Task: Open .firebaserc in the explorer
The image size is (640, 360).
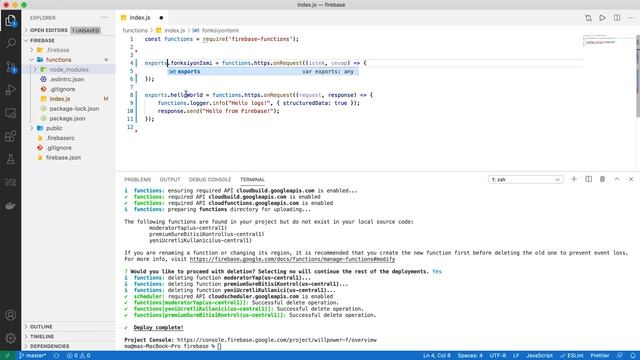Action: (69, 138)
